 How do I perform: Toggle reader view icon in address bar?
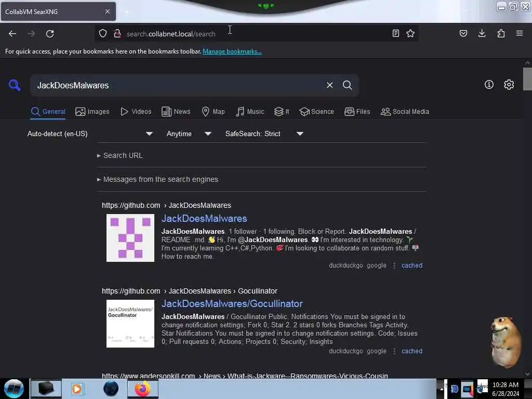coord(395,33)
